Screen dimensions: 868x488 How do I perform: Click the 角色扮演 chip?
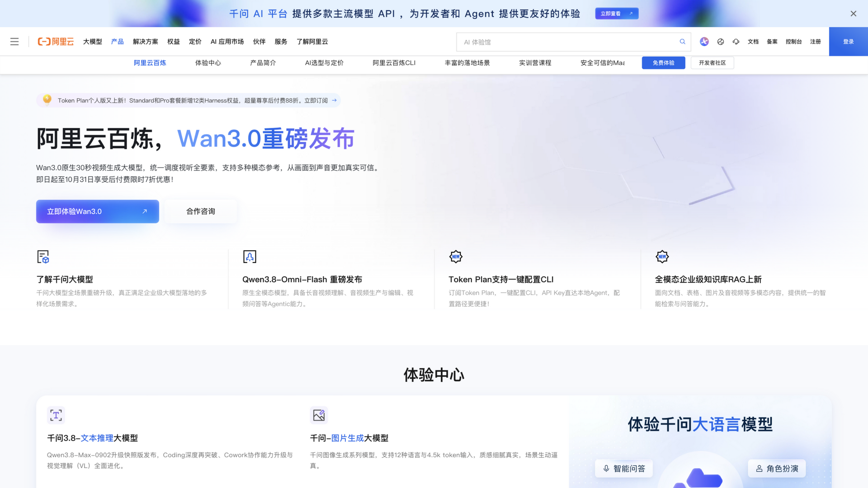click(777, 469)
